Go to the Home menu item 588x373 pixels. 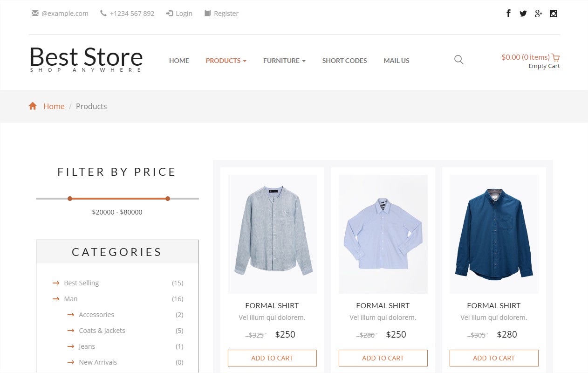pos(179,61)
